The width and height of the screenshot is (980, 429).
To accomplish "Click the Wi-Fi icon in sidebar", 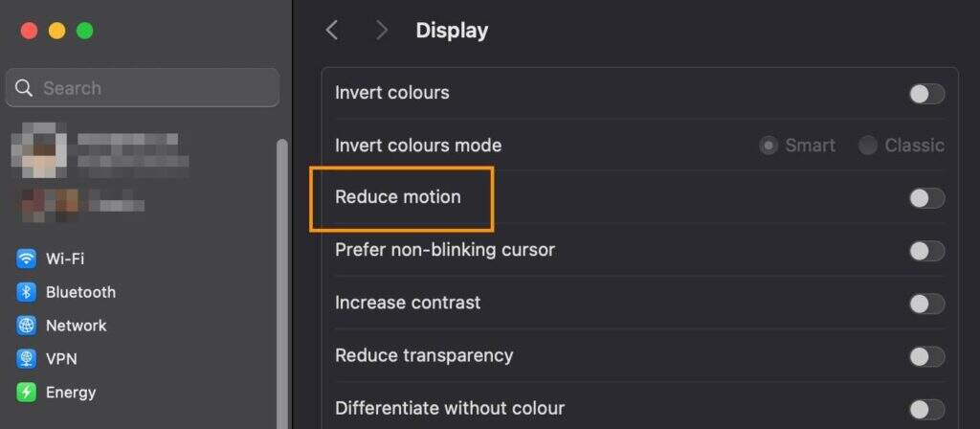I will click(27, 259).
